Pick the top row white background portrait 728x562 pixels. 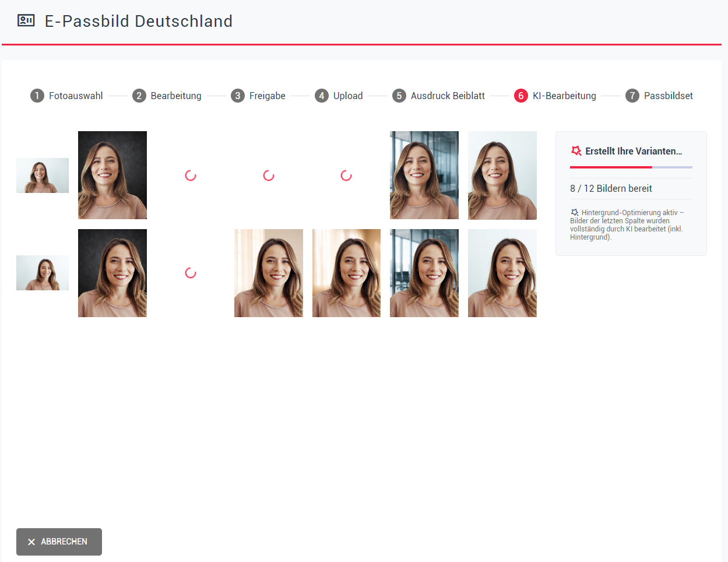[x=502, y=175]
